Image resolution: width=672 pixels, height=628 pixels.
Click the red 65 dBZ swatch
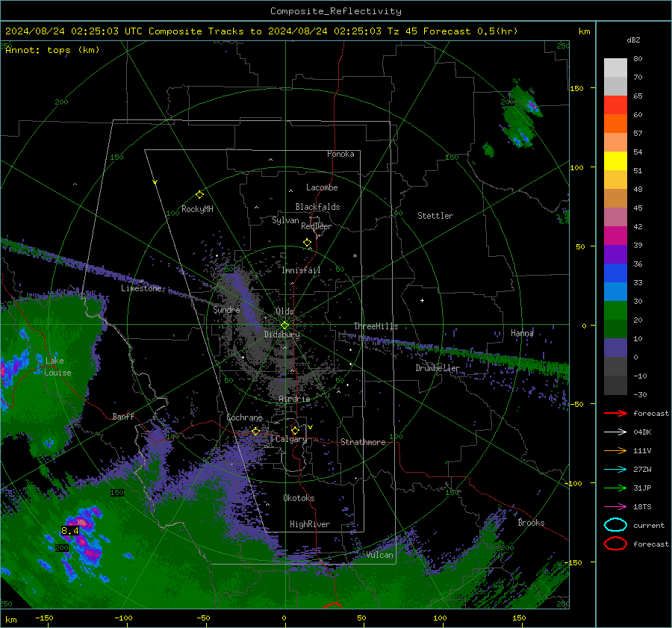(615, 105)
